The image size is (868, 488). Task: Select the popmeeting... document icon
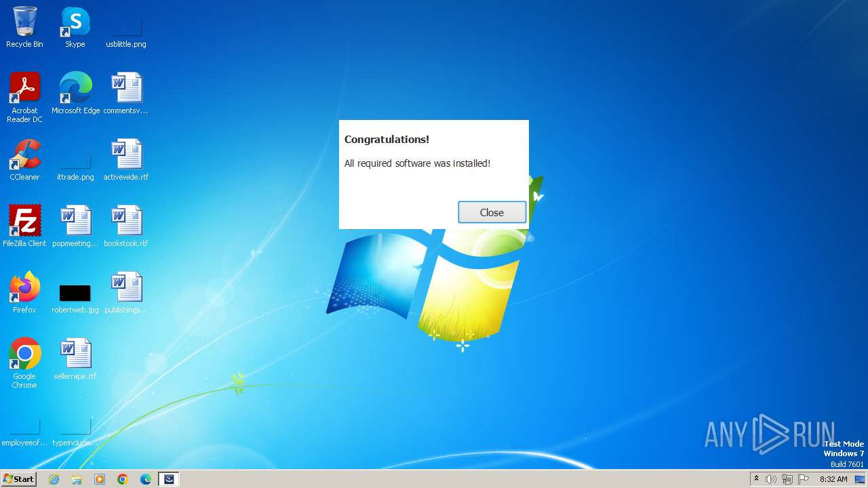click(x=75, y=226)
